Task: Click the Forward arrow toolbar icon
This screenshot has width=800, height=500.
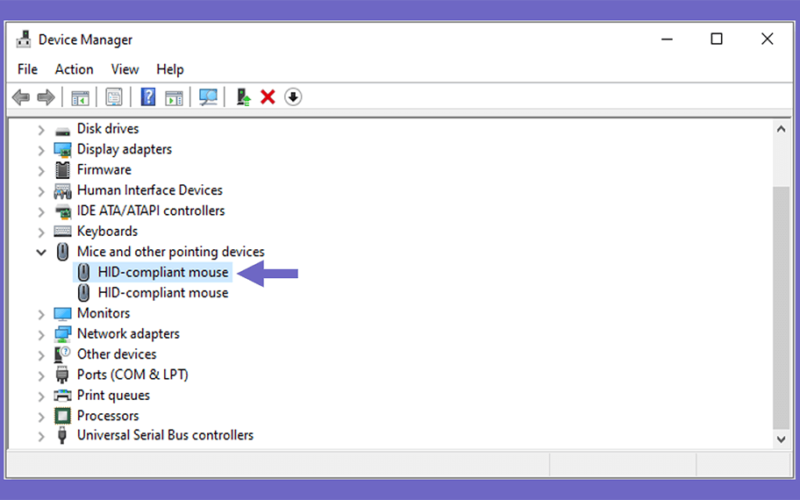Action: tap(46, 97)
